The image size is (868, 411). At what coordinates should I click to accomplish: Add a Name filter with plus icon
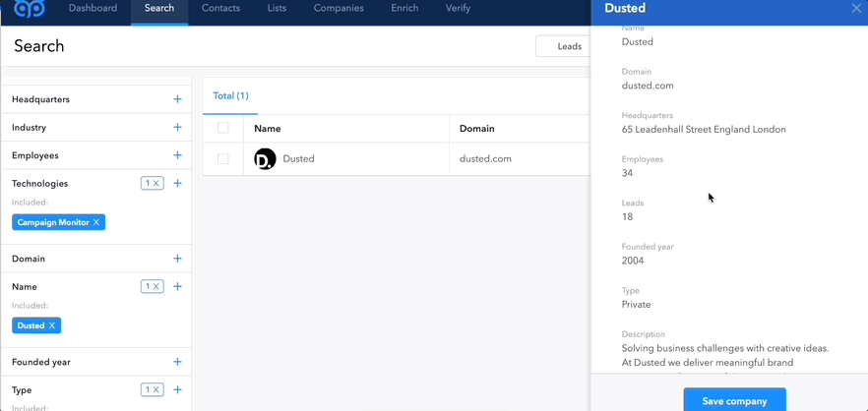[x=177, y=286]
